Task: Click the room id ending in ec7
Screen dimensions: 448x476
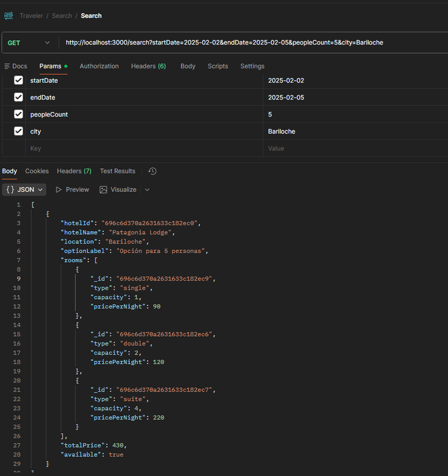Action: click(164, 390)
